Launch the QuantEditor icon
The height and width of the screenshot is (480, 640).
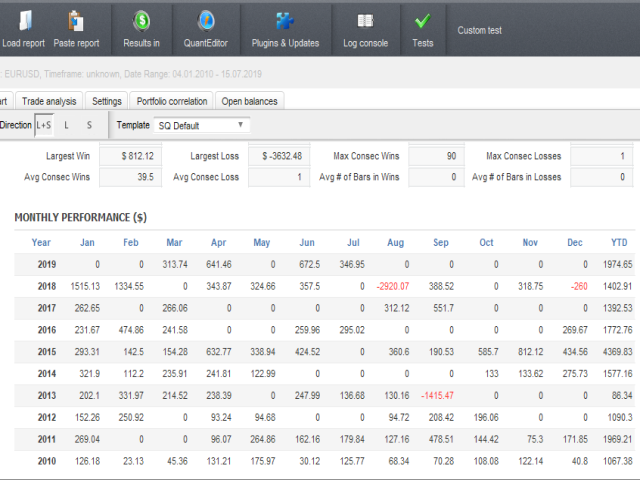click(206, 21)
